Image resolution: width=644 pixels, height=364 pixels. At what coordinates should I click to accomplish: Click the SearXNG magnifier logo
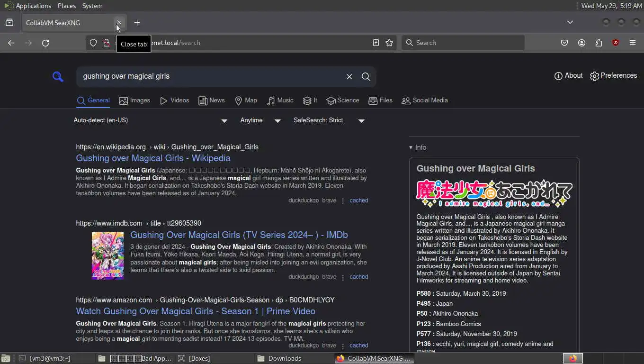coord(58,76)
